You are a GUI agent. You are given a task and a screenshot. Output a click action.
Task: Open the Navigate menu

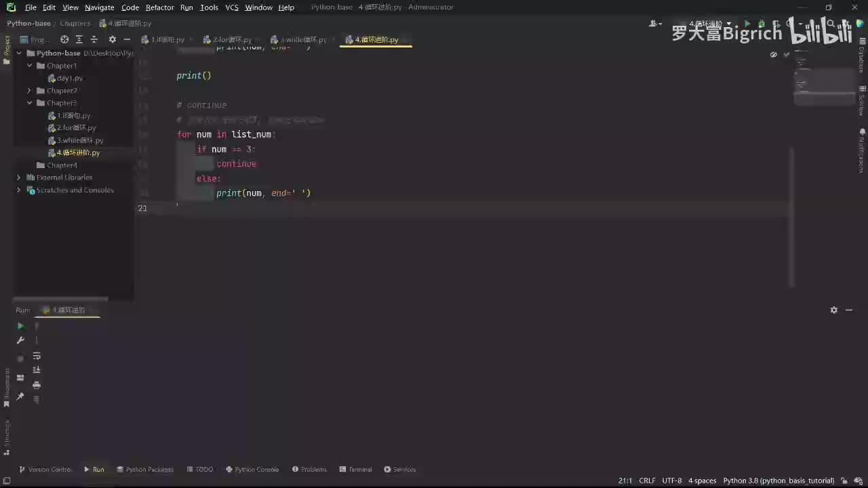(x=100, y=7)
